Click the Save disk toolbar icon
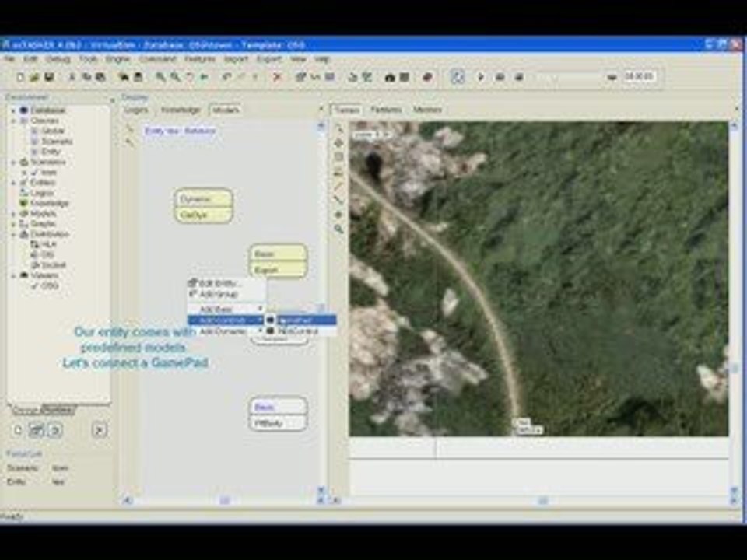The width and height of the screenshot is (747, 560). coord(48,77)
